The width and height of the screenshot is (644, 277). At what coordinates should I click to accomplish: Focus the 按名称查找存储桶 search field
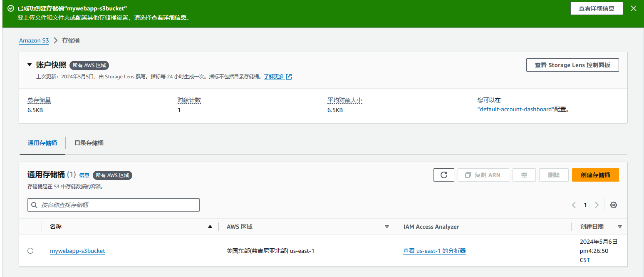(x=114, y=205)
